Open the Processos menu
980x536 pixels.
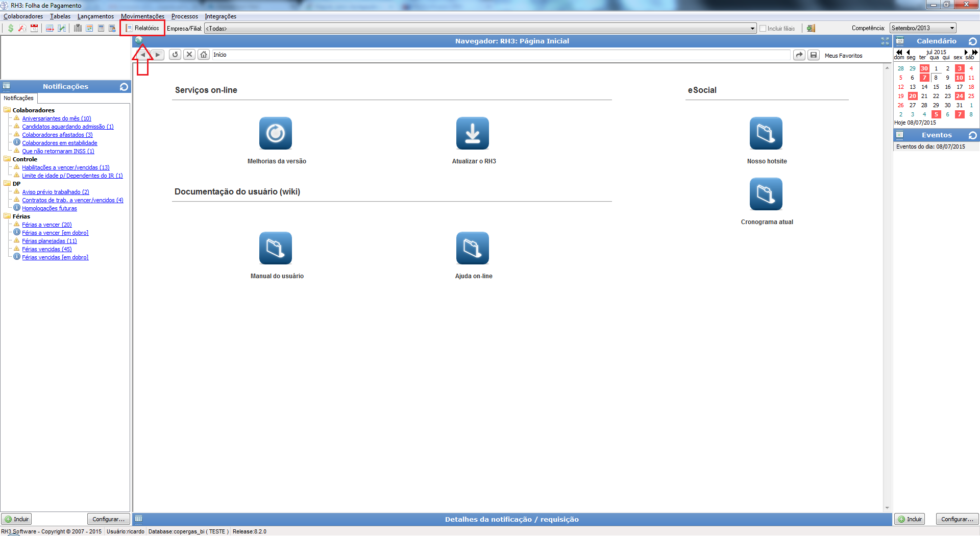pos(184,16)
